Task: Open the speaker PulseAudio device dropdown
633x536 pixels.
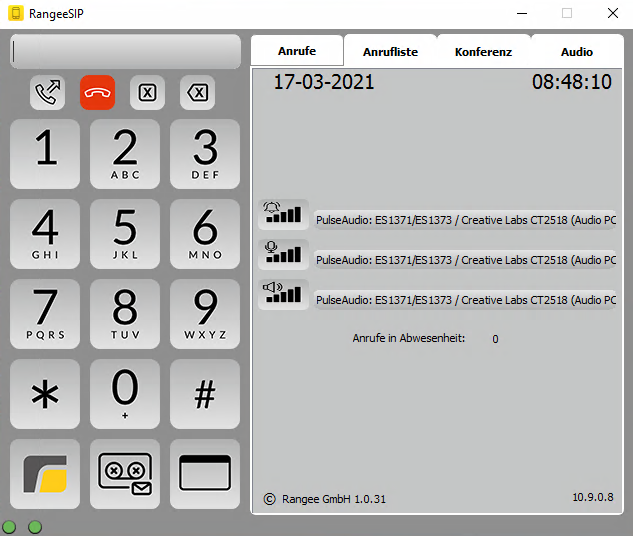Action: (465, 300)
